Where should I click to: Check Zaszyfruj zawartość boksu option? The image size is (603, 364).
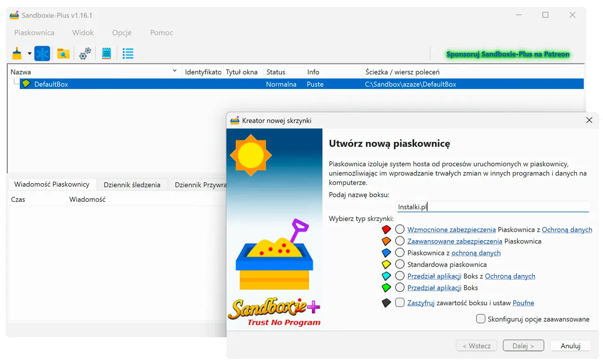[400, 303]
